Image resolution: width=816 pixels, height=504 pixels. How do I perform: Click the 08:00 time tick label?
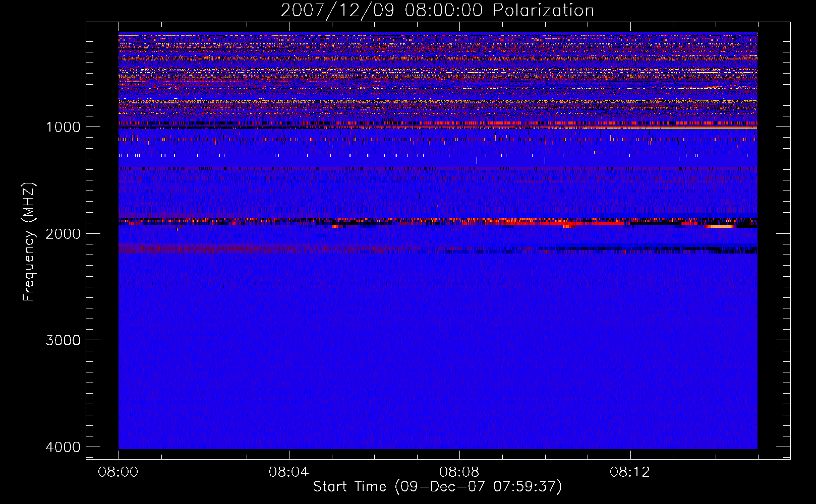[x=118, y=472]
